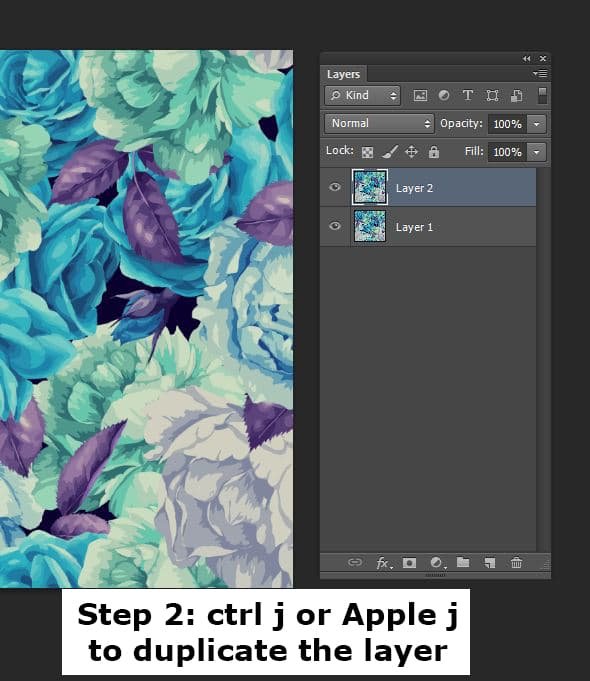Select Layer 1 thumbnail
This screenshot has width=590, height=681.
[369, 226]
